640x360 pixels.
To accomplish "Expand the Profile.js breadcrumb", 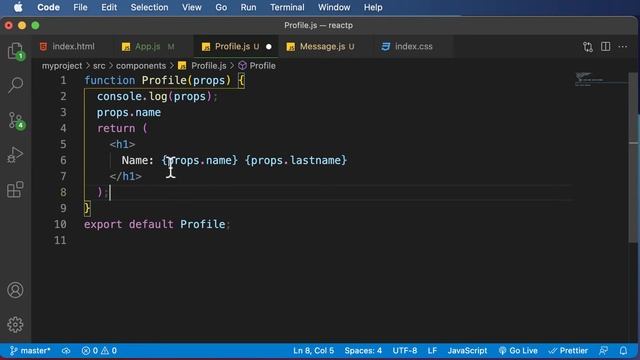I will (x=209, y=66).
